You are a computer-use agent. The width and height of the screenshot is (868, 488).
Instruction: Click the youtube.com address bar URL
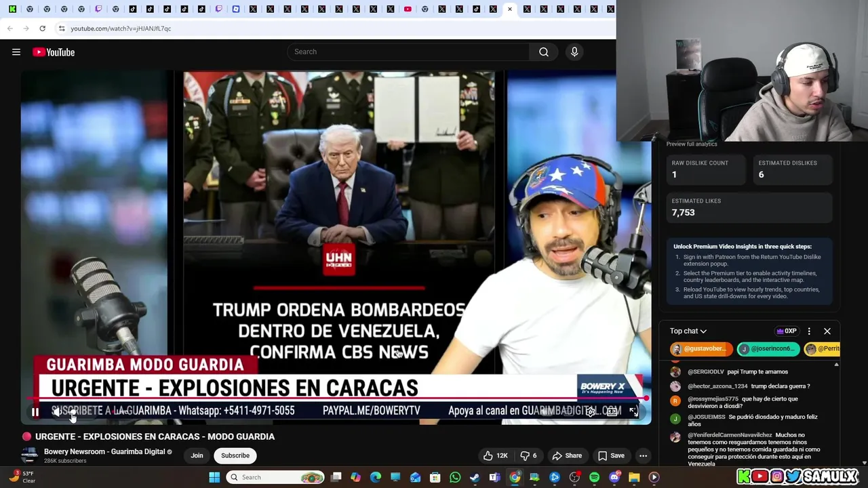121,28
